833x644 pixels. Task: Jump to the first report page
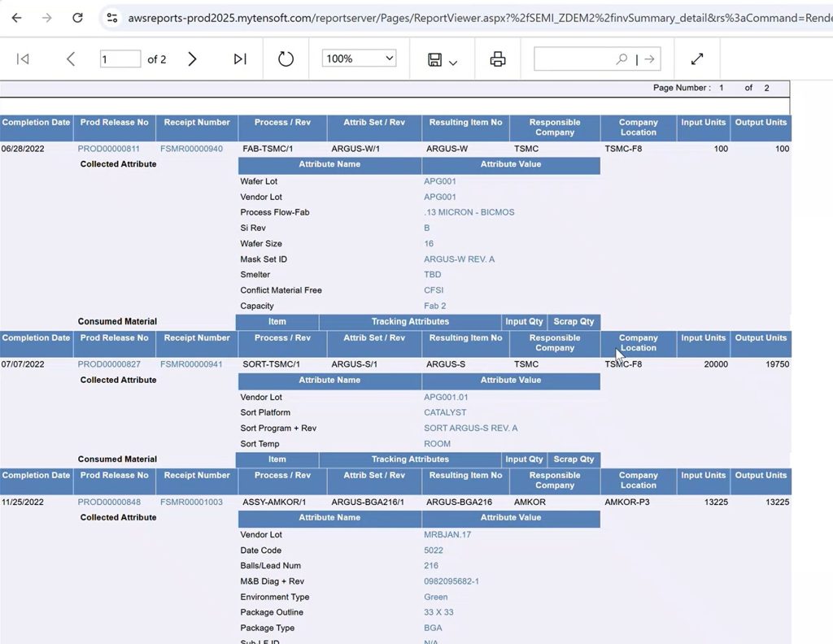pyautogui.click(x=22, y=58)
